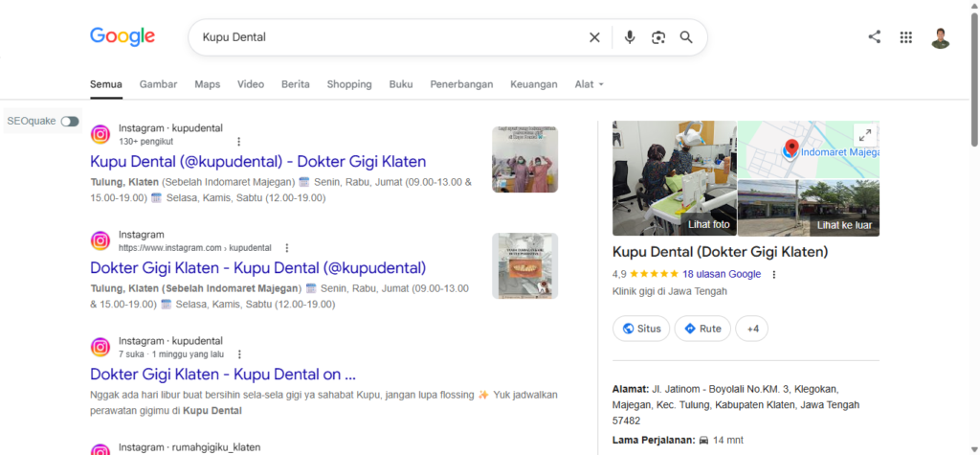Screen dimensions: 980x455
Task: Click Instagram icon of rumahgigiku_klaten result
Action: (100, 450)
